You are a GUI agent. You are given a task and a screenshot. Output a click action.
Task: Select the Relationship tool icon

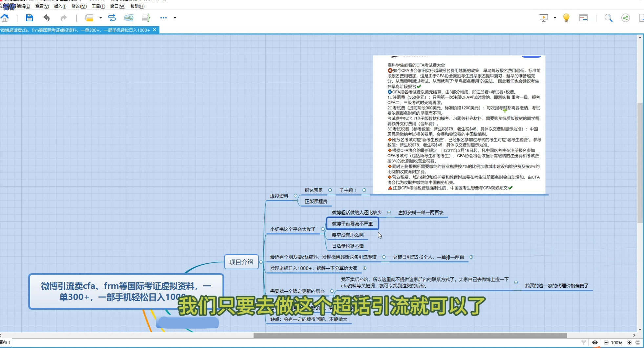point(112,18)
